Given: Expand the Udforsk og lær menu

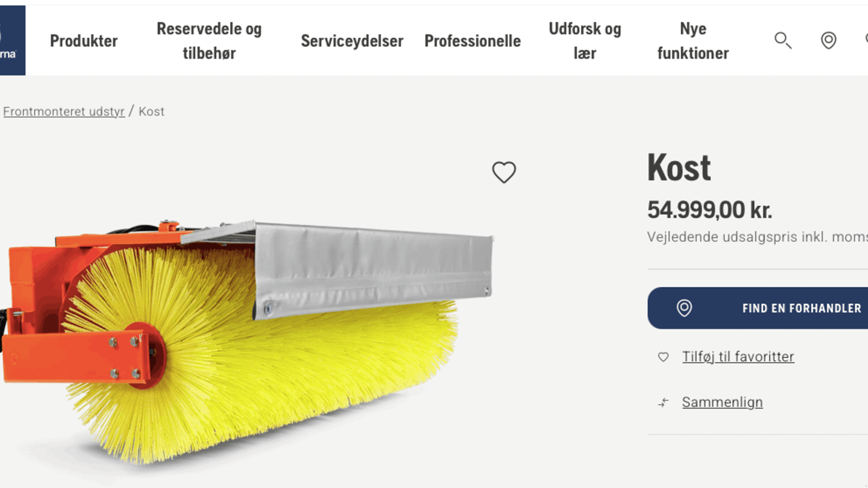Looking at the screenshot, I should point(585,41).
